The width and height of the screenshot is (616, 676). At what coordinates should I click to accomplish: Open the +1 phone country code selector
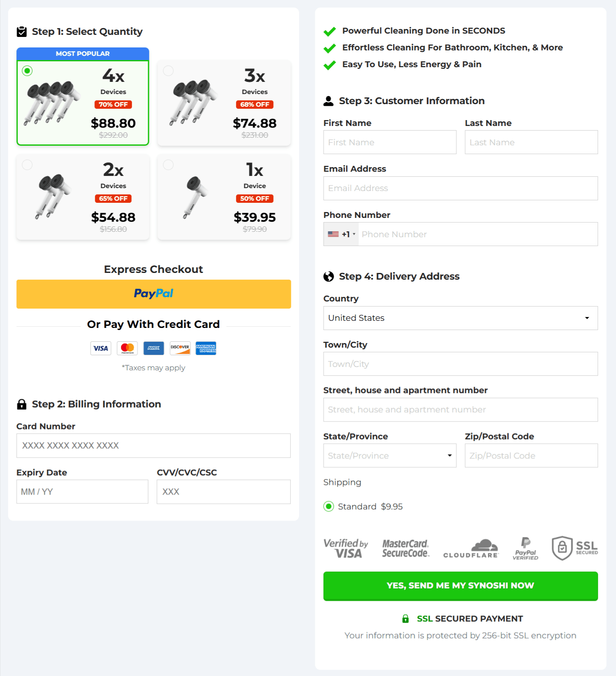tap(342, 234)
